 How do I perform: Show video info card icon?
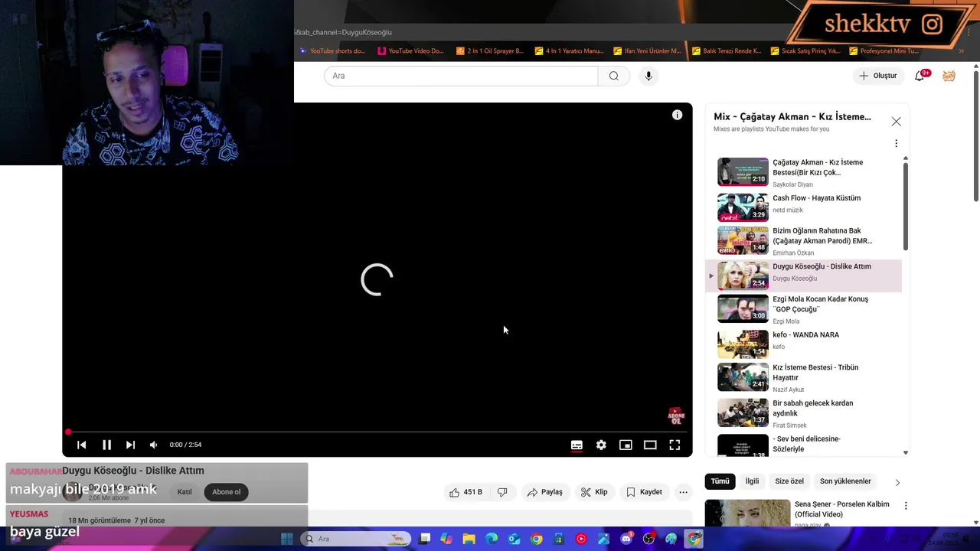(677, 115)
